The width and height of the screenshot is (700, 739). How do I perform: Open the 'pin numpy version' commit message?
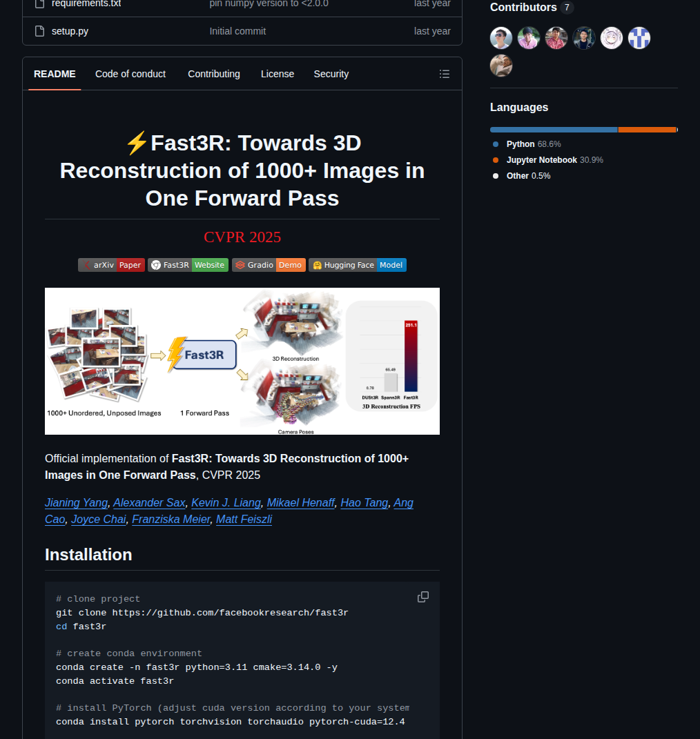[269, 3]
